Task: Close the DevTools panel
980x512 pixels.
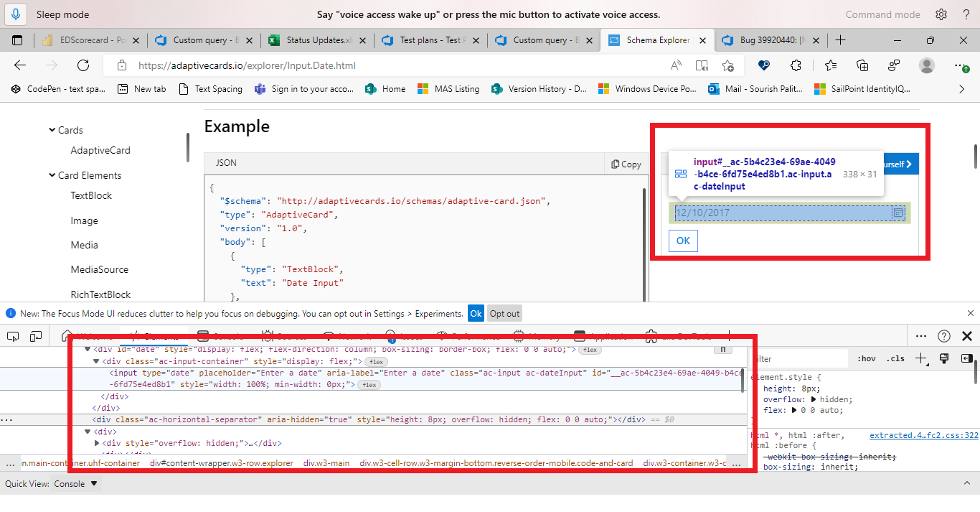Action: [x=966, y=336]
